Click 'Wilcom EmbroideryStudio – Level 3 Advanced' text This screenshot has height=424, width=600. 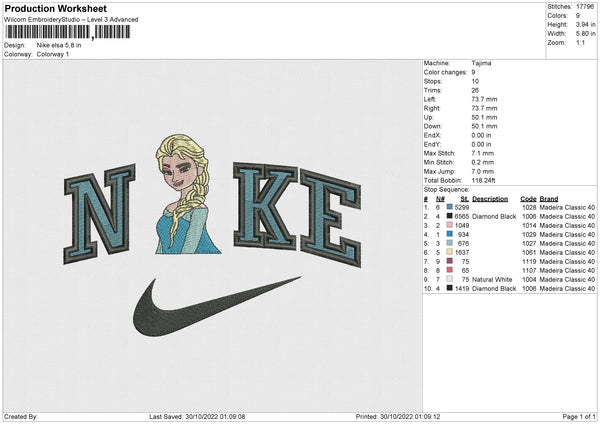click(x=71, y=20)
